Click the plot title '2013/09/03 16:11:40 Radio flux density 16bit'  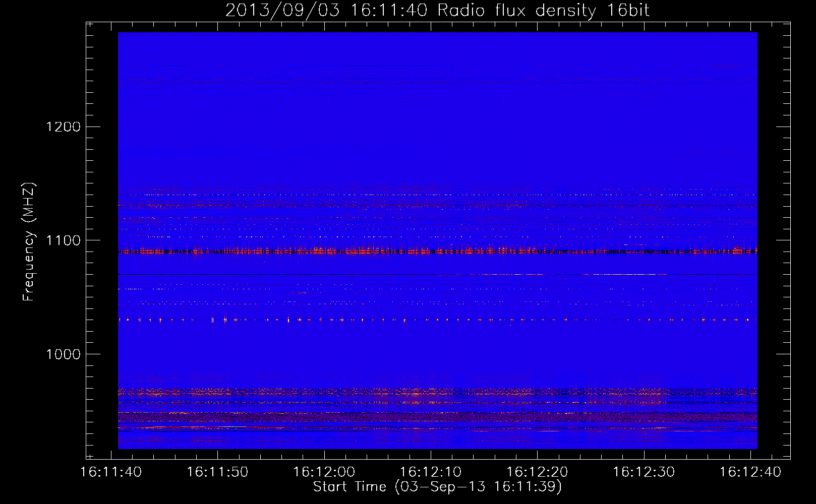click(437, 10)
